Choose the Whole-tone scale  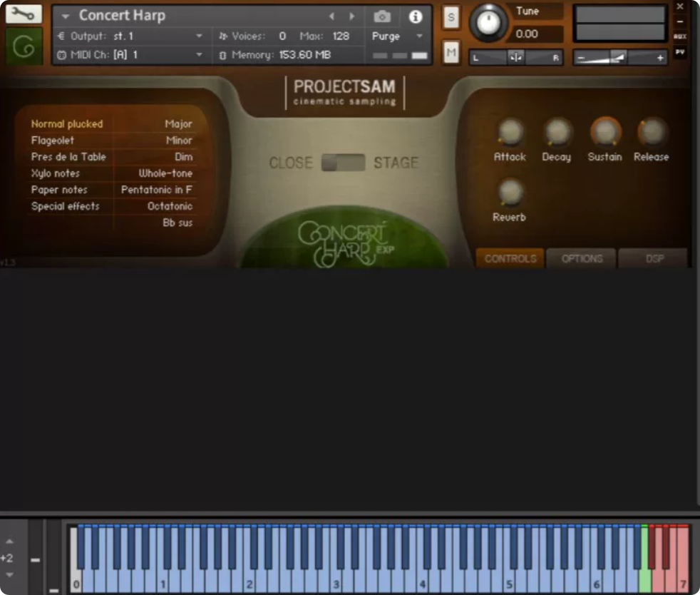click(x=165, y=173)
